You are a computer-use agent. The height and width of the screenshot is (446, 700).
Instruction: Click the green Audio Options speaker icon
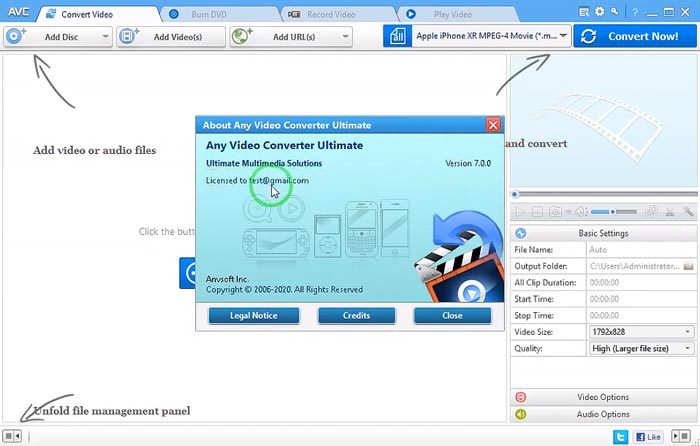coord(521,414)
